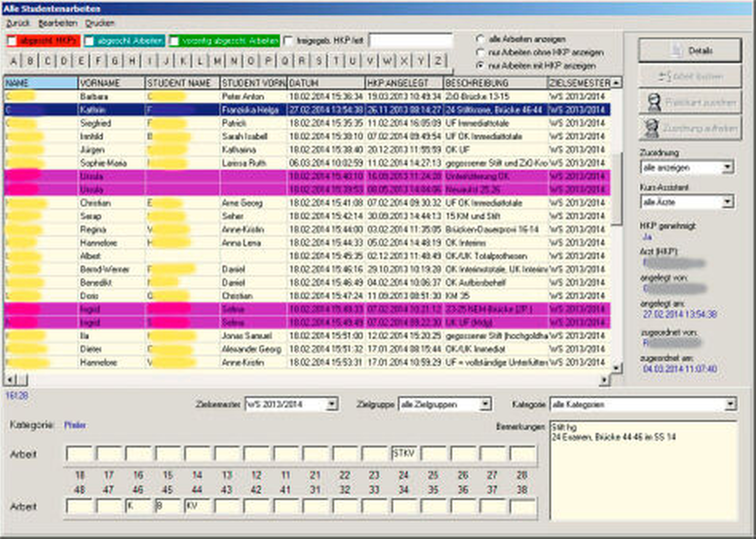Open the Zurück menu

(x=18, y=23)
